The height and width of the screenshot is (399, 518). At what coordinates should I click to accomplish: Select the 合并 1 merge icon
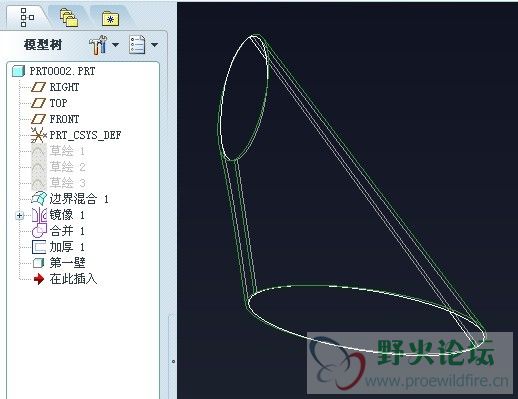pyautogui.click(x=39, y=231)
